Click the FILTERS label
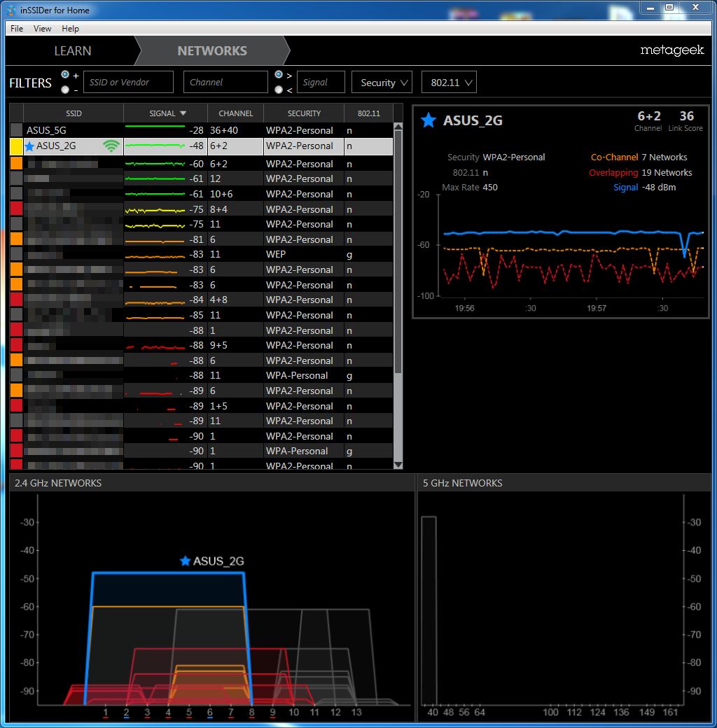 (31, 83)
